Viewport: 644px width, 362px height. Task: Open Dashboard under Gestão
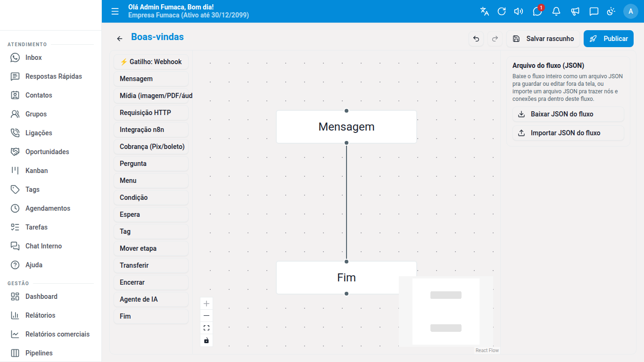click(x=50, y=296)
